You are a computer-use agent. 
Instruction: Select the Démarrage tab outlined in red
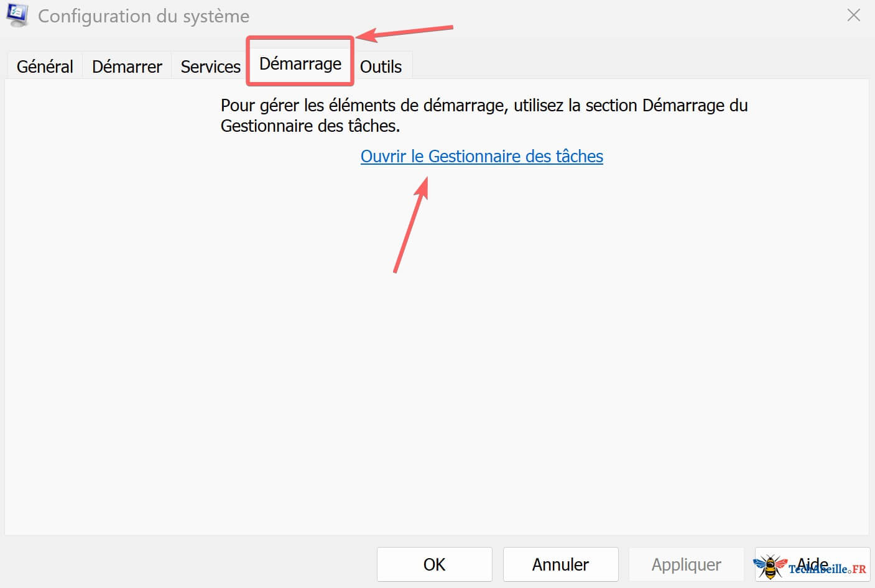point(300,63)
